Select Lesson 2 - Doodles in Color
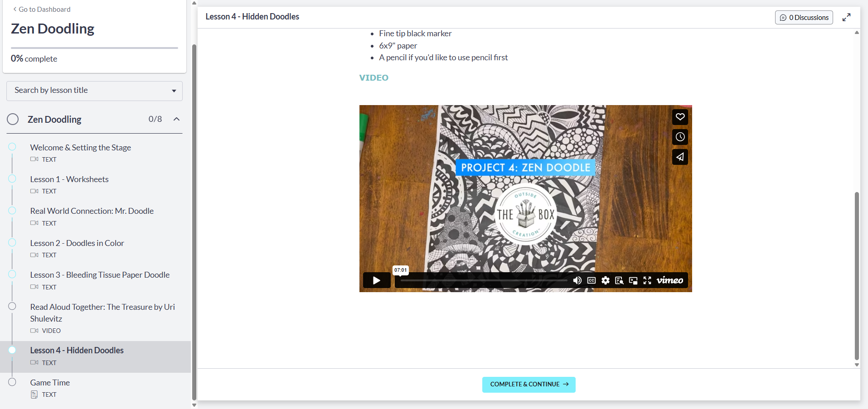 [77, 243]
